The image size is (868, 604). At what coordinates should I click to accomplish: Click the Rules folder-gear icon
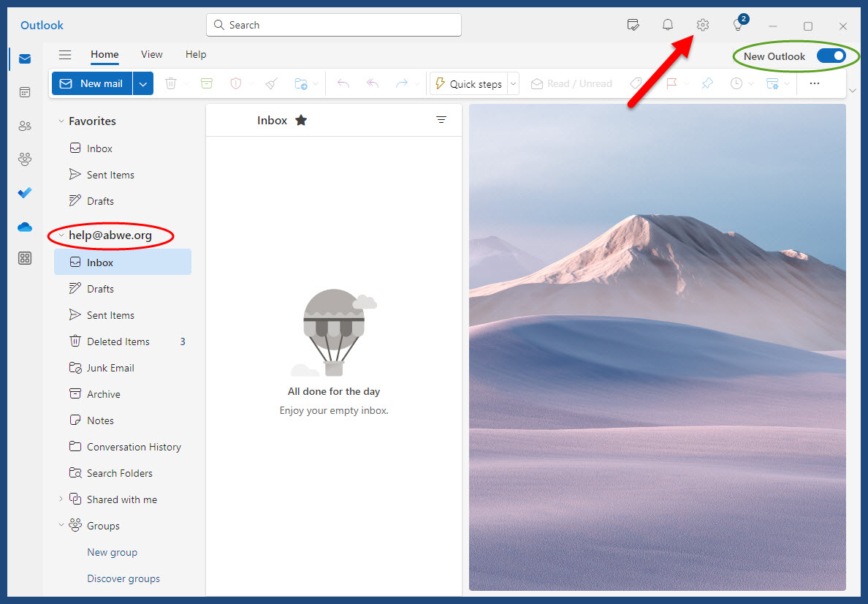772,83
